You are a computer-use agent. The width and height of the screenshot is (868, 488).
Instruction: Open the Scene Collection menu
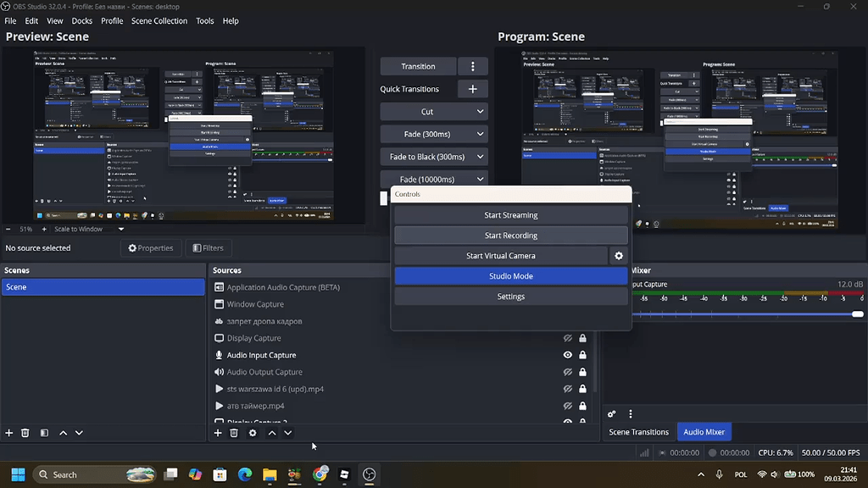point(159,21)
